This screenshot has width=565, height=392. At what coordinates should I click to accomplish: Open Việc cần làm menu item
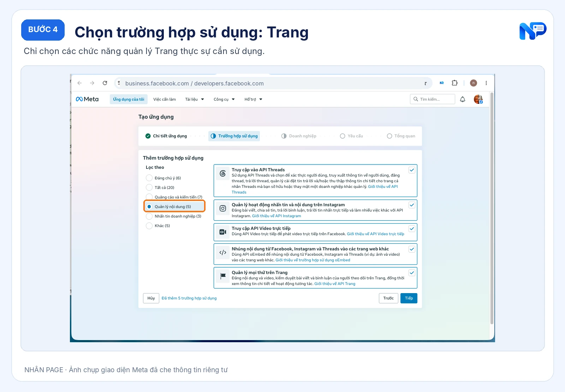pos(165,99)
